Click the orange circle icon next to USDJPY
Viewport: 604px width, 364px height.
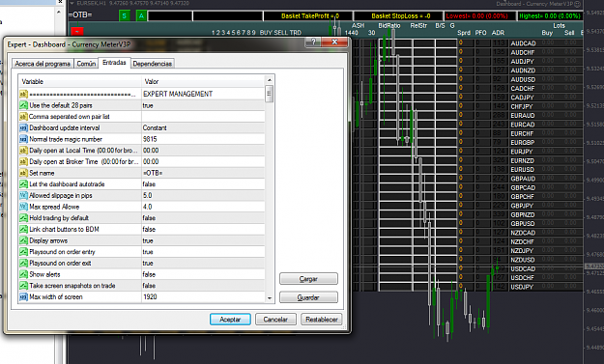461,287
